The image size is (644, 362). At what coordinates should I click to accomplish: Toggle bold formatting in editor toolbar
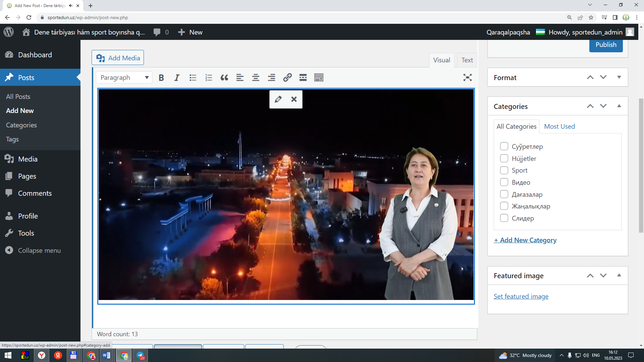(x=161, y=78)
